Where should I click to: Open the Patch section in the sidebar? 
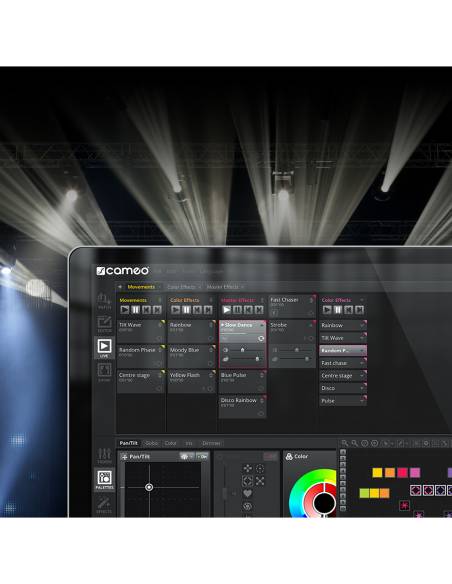(104, 301)
